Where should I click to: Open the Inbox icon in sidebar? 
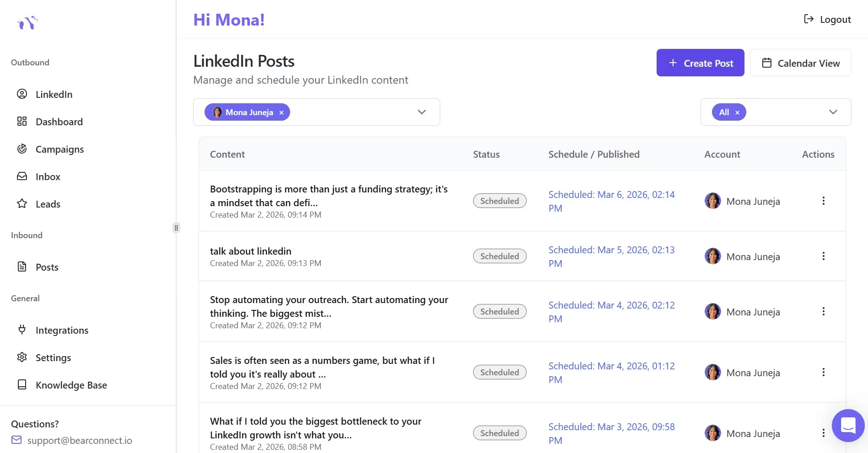(22, 176)
